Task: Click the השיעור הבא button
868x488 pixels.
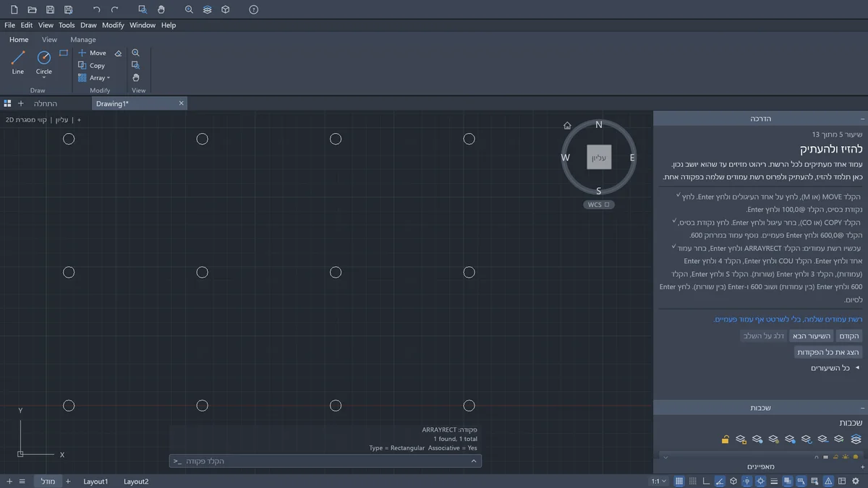Action: 811,335
